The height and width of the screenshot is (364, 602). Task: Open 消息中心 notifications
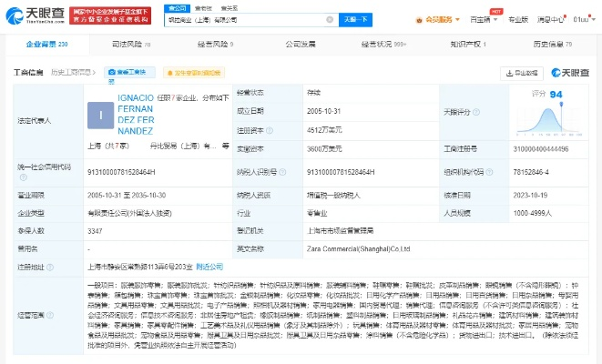tap(550, 19)
